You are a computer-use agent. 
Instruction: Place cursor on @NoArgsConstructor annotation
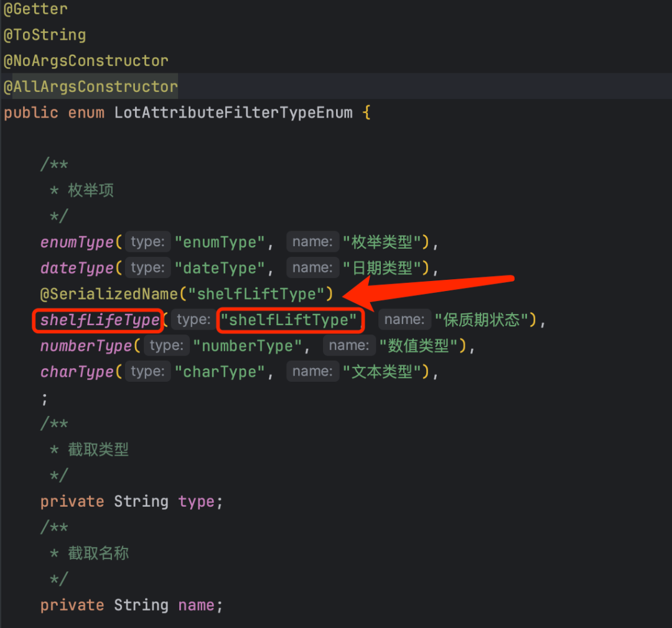86,61
